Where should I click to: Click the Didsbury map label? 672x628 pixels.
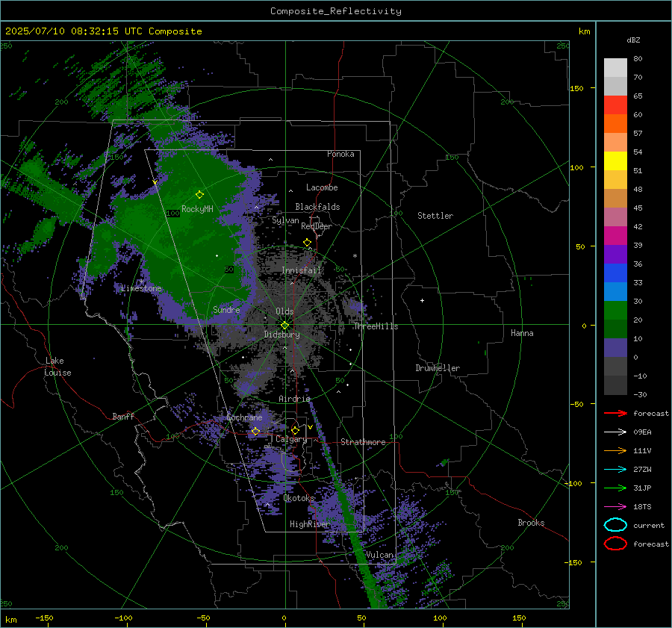(281, 335)
